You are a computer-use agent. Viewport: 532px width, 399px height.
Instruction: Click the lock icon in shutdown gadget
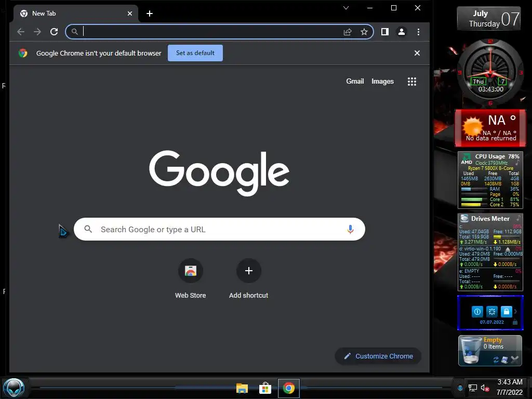[x=506, y=312]
